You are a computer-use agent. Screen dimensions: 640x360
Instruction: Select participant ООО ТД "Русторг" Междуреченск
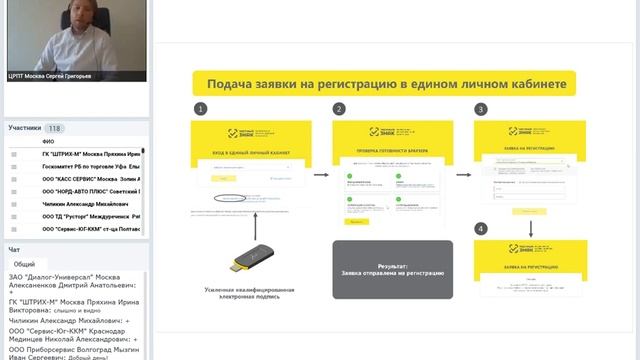91,217
